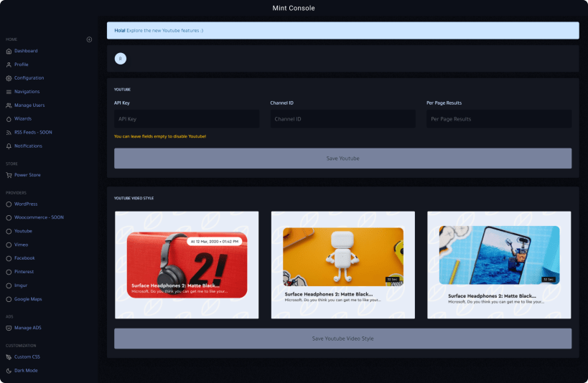The width and height of the screenshot is (588, 383).
Task: Click the Power Store cart icon
Action: click(x=9, y=175)
